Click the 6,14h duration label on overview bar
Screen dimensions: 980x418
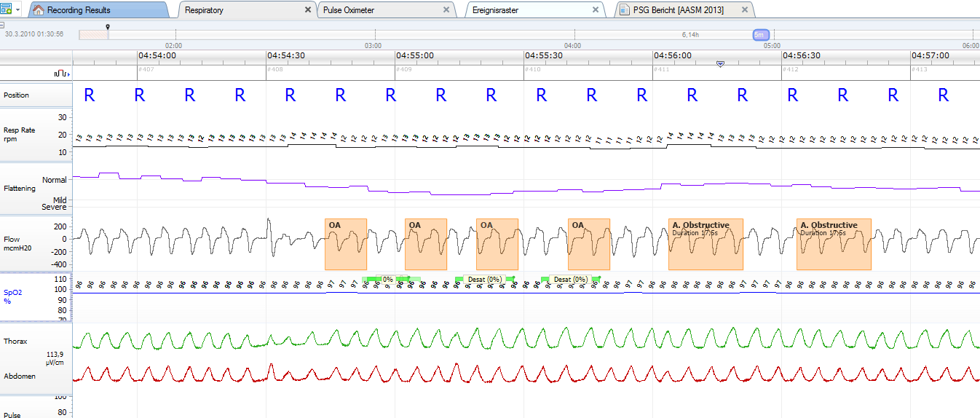[691, 34]
